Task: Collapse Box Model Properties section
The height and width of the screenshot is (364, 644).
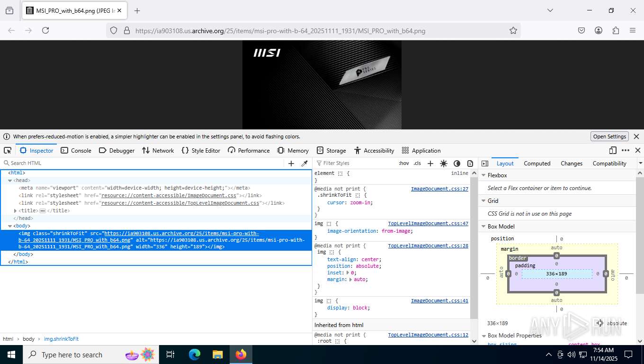Action: tap(483, 336)
